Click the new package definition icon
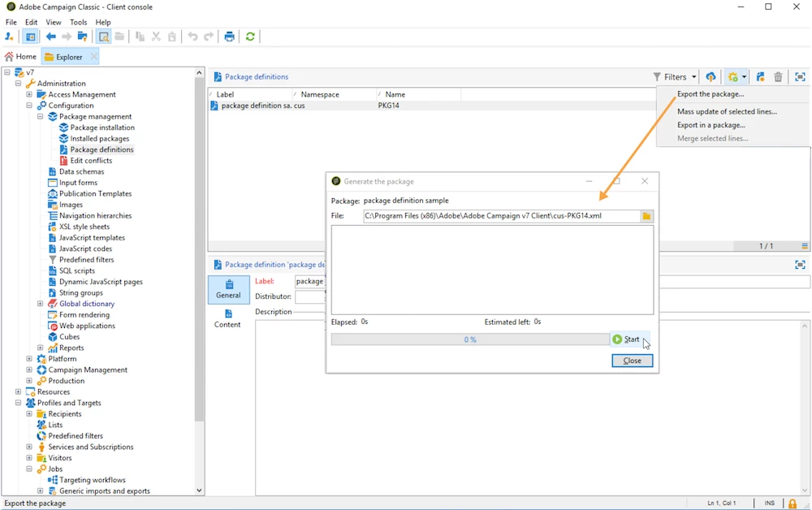 click(760, 76)
